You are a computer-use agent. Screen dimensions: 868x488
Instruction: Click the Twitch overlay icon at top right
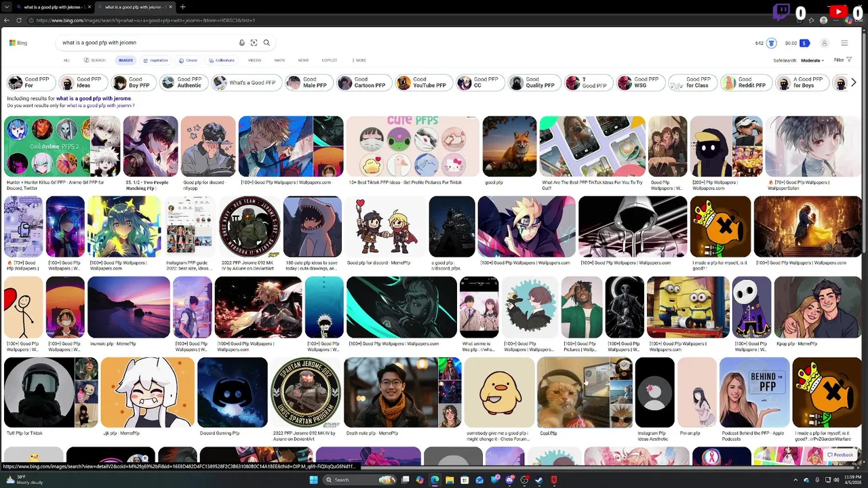click(781, 12)
